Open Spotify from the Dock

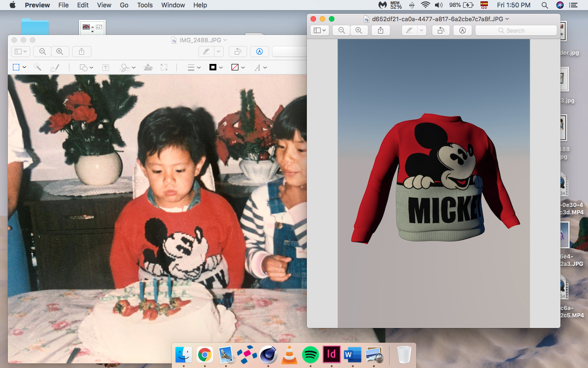point(311,355)
